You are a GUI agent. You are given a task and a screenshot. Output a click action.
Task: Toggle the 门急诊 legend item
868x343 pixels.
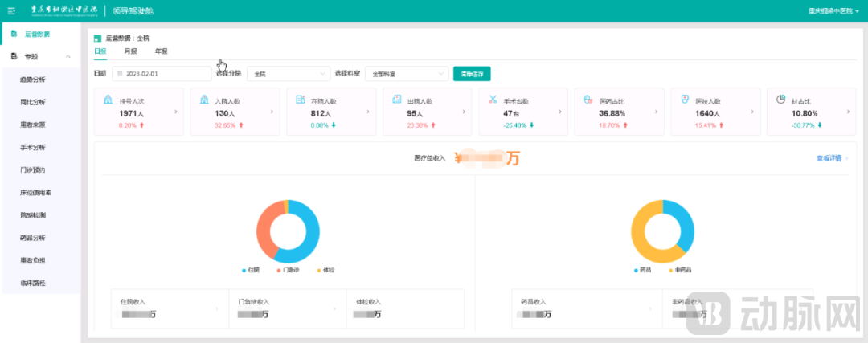click(x=286, y=271)
